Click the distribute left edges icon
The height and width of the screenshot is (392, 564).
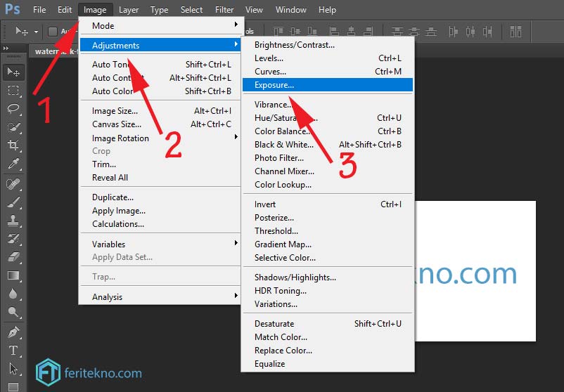tap(453, 32)
